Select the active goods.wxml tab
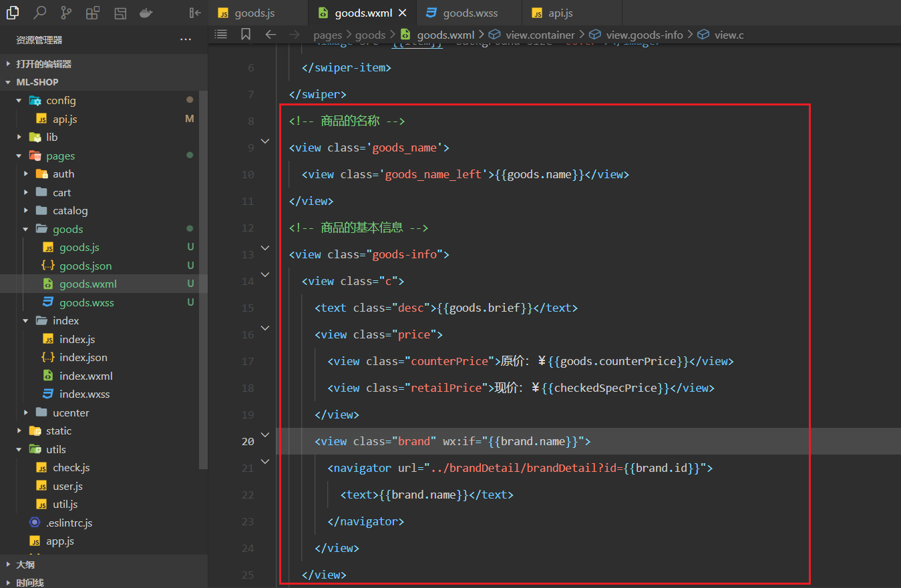 click(361, 13)
